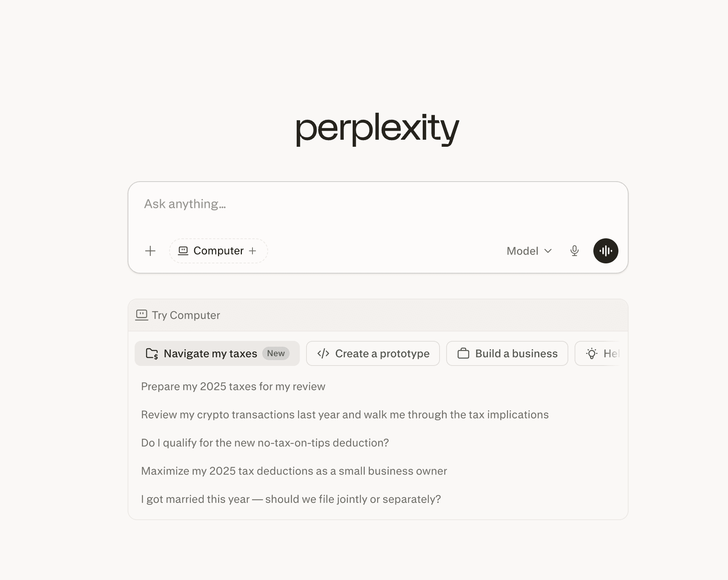The height and width of the screenshot is (580, 728).
Task: Select the Navigate my taxes tab
Action: point(217,353)
